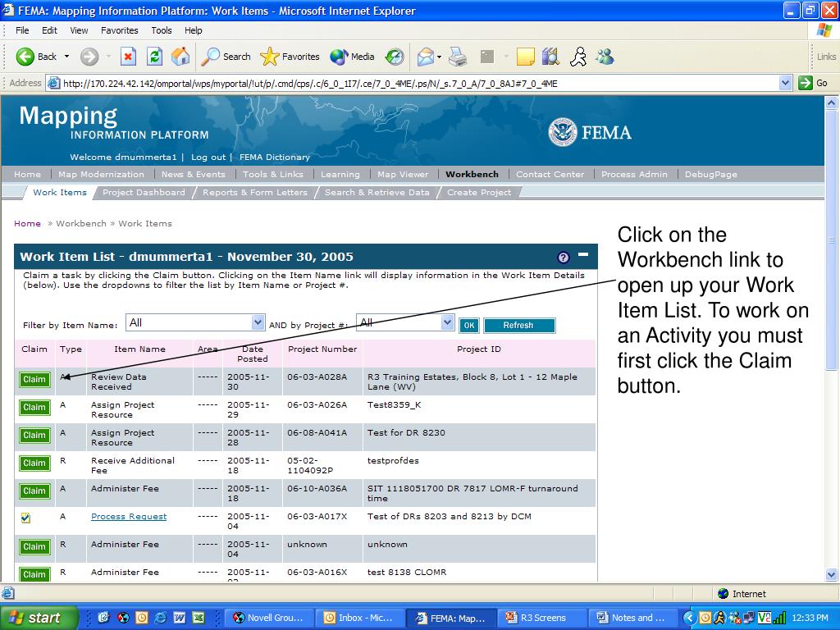840x630 pixels.
Task: Open the Search & Retrieve Data tab
Action: [x=377, y=192]
